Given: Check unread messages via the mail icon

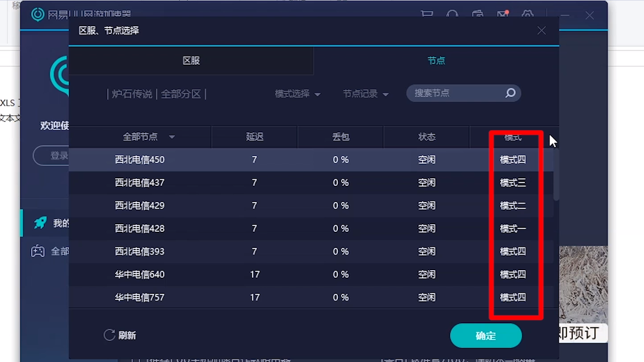Looking at the screenshot, I should pyautogui.click(x=503, y=15).
